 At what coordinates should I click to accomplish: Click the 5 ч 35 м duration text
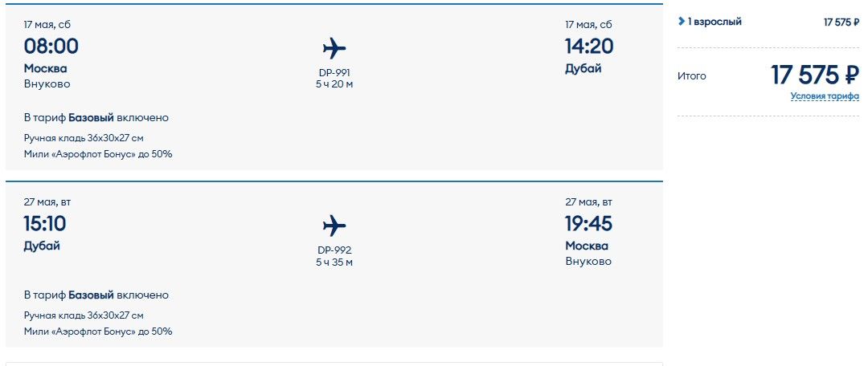pos(334,262)
